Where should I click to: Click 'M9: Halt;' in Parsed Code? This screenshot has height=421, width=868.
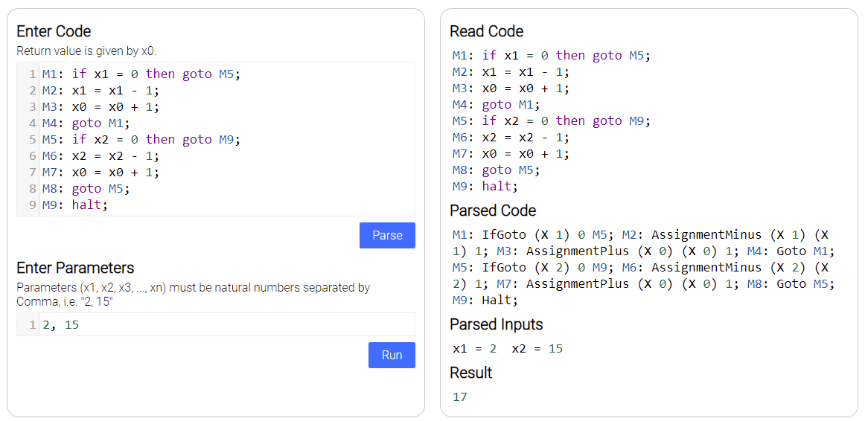click(485, 301)
